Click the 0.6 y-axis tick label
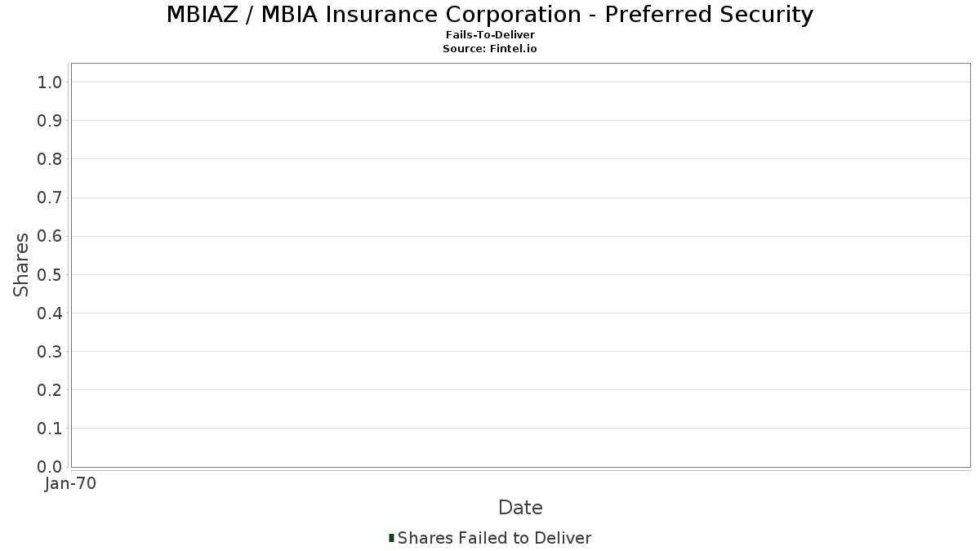Screen dimensions: 980x551 pos(50,236)
